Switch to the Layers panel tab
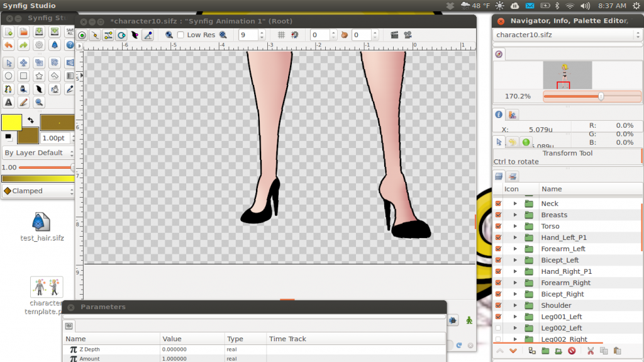This screenshot has height=362, width=644. tap(499, 176)
